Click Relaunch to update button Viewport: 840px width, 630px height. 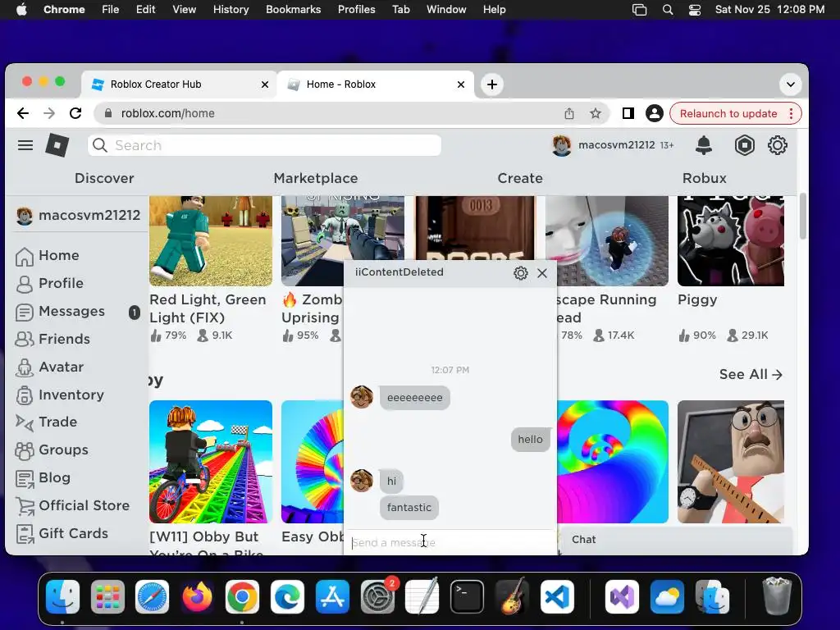click(728, 113)
